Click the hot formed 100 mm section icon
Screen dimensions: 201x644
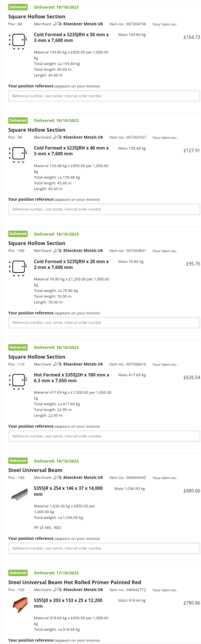[x=19, y=380]
